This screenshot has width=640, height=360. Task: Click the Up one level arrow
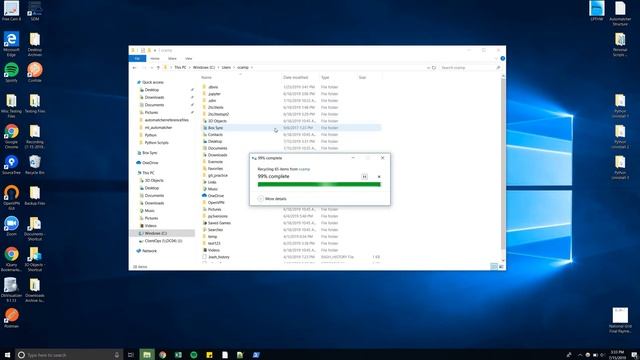click(x=158, y=67)
